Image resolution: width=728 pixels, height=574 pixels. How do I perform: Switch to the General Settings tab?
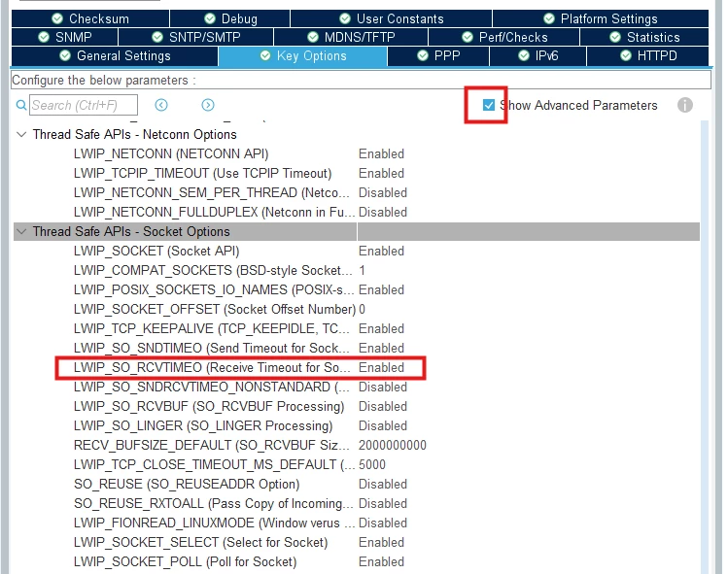(x=115, y=55)
